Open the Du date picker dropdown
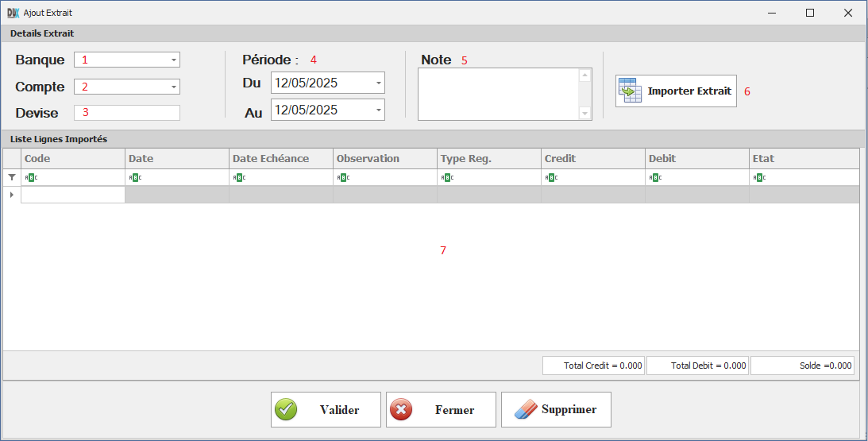The width and height of the screenshot is (868, 441). (x=378, y=83)
